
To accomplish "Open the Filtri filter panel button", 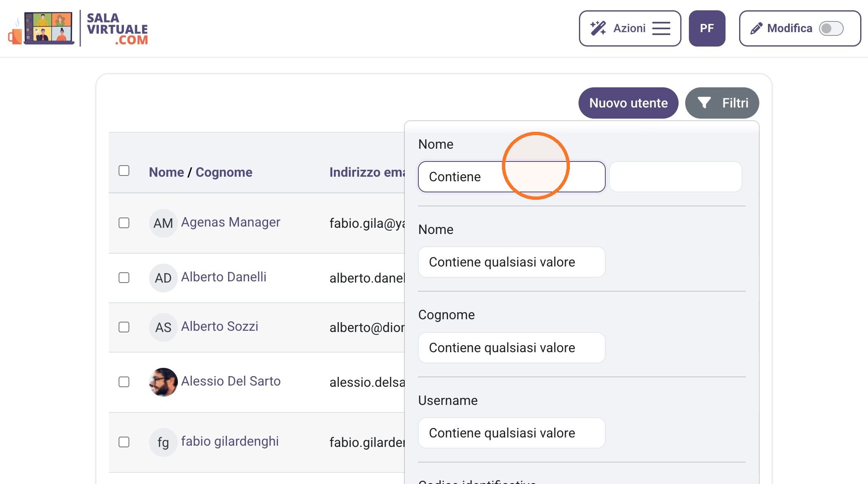I will (x=722, y=103).
